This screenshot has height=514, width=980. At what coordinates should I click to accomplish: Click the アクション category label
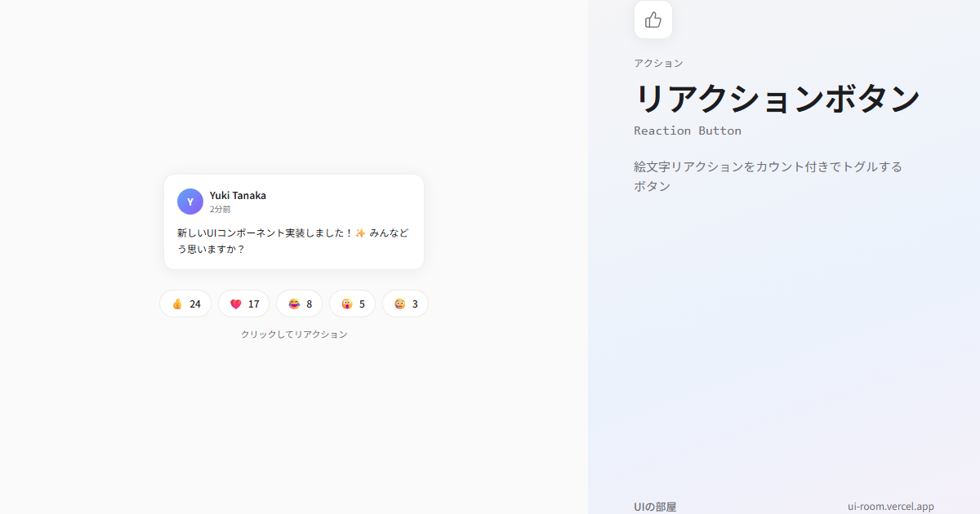point(658,63)
